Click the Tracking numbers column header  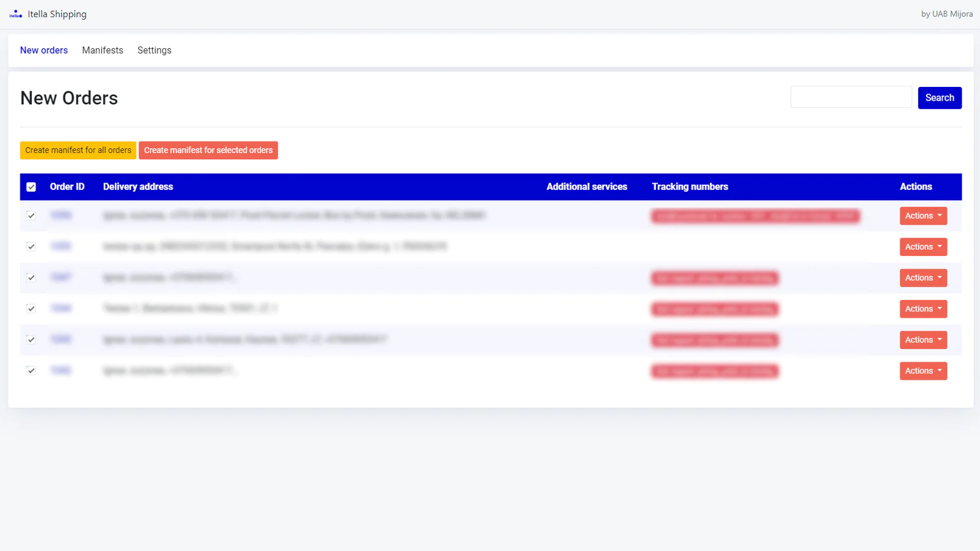tap(690, 187)
